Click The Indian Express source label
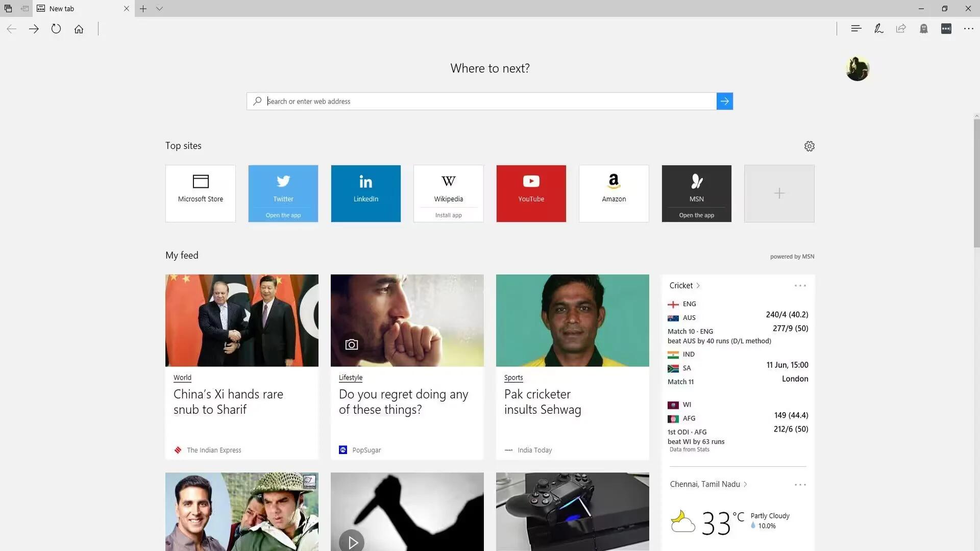The height and width of the screenshot is (551, 980). coord(214,450)
